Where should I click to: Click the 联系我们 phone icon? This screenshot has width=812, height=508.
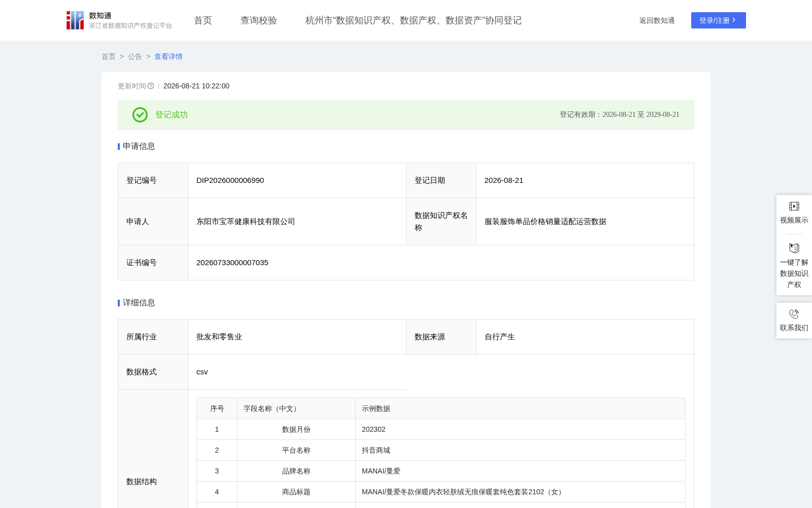pos(794,314)
